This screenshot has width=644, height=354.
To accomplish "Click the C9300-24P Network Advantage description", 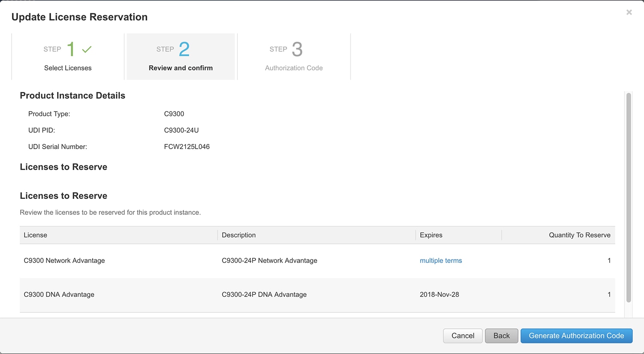I will point(270,260).
